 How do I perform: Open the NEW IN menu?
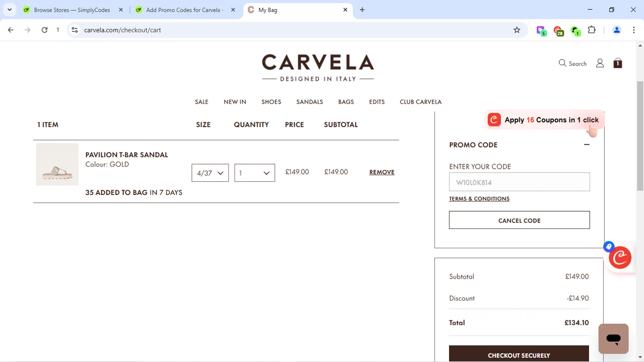[x=235, y=102]
